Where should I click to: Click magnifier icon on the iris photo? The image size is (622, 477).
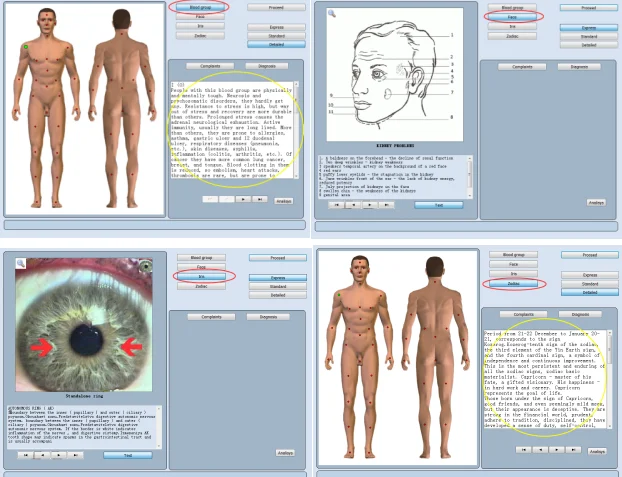pyautogui.click(x=19, y=262)
